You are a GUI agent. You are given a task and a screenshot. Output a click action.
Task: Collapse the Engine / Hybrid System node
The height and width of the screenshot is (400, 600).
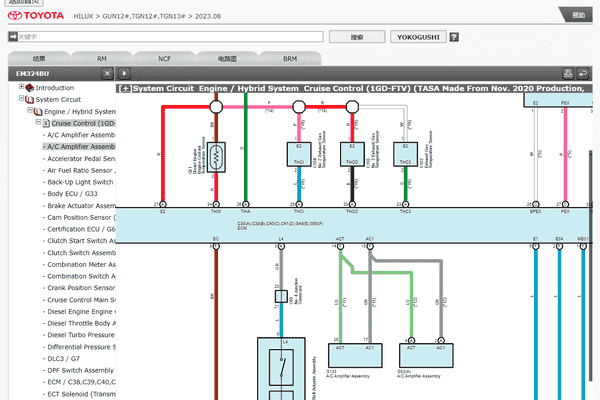point(30,112)
